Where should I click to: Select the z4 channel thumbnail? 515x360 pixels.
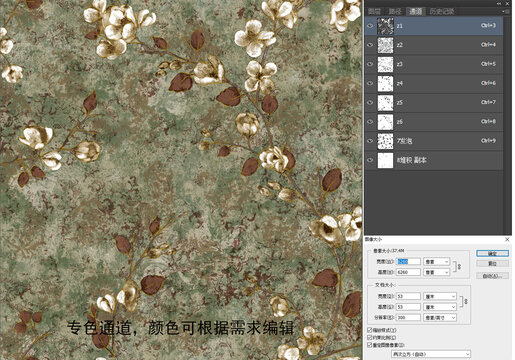point(385,84)
